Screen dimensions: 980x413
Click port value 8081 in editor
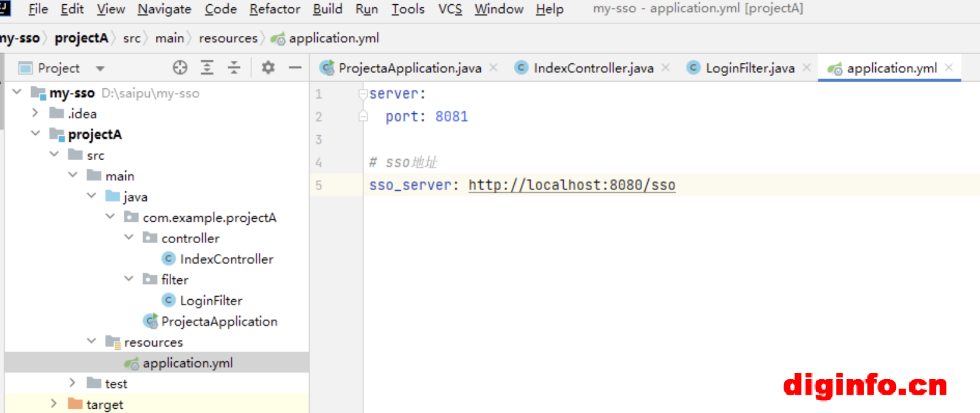[x=451, y=116]
